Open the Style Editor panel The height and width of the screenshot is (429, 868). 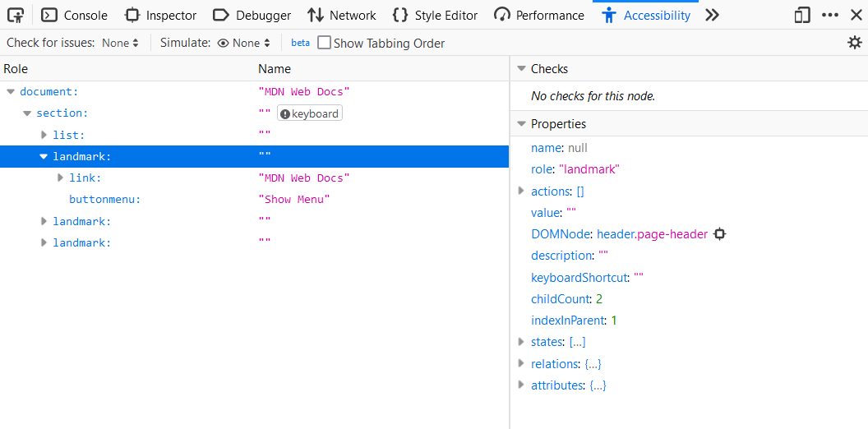[436, 15]
